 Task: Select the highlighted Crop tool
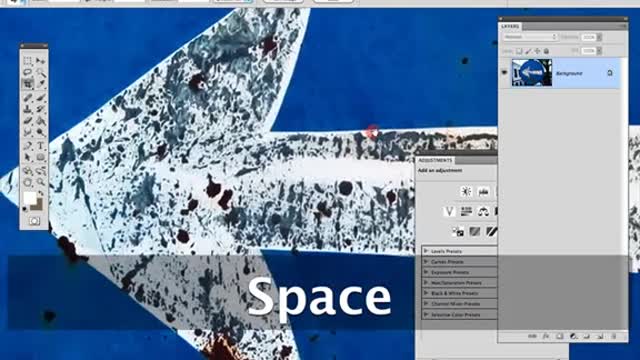coord(28,84)
